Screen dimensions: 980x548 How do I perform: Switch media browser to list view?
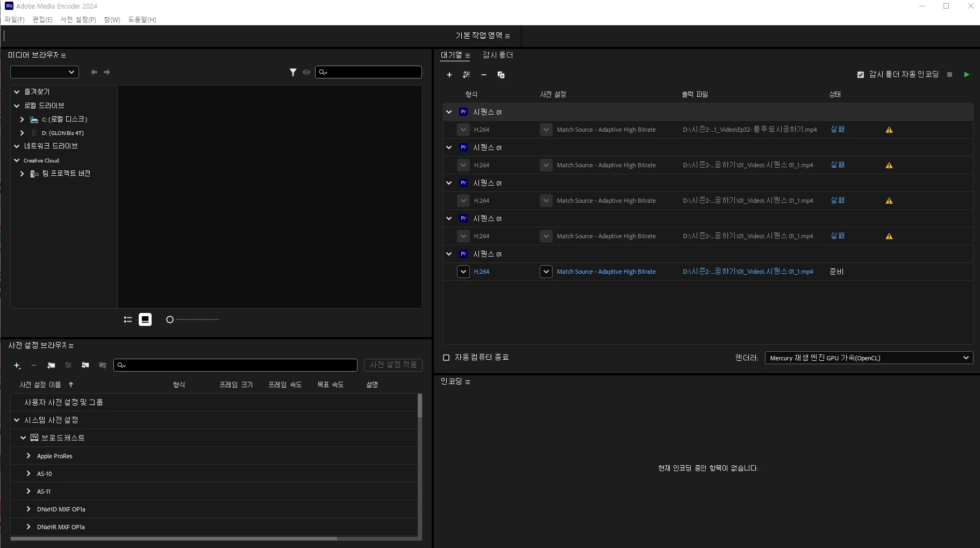tap(128, 319)
